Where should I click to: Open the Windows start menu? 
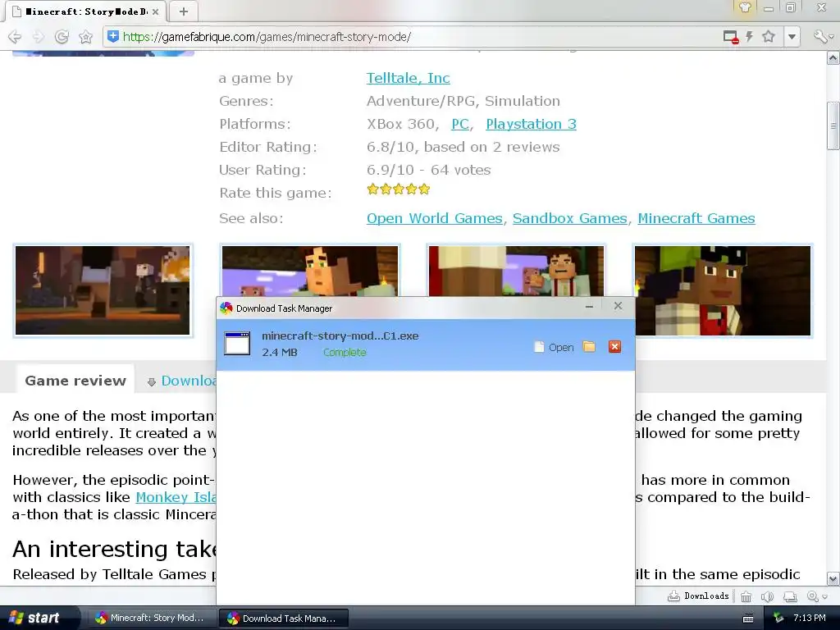tap(39, 618)
